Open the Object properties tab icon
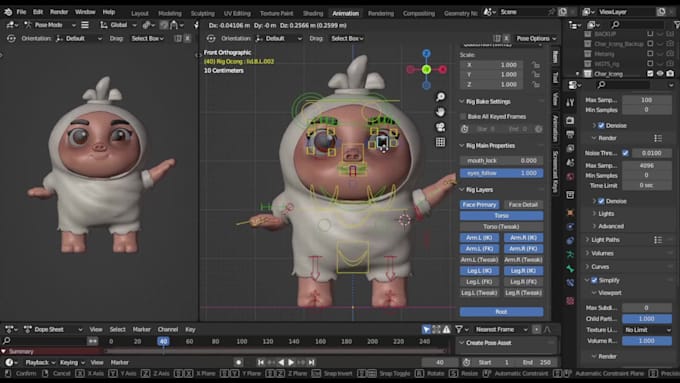The height and width of the screenshot is (383, 680). click(570, 213)
